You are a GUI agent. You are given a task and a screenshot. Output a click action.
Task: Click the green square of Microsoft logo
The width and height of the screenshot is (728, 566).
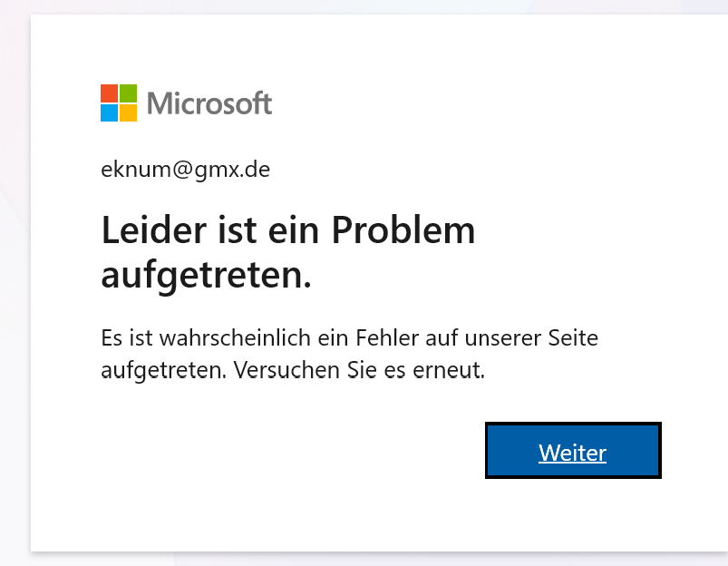tap(128, 93)
